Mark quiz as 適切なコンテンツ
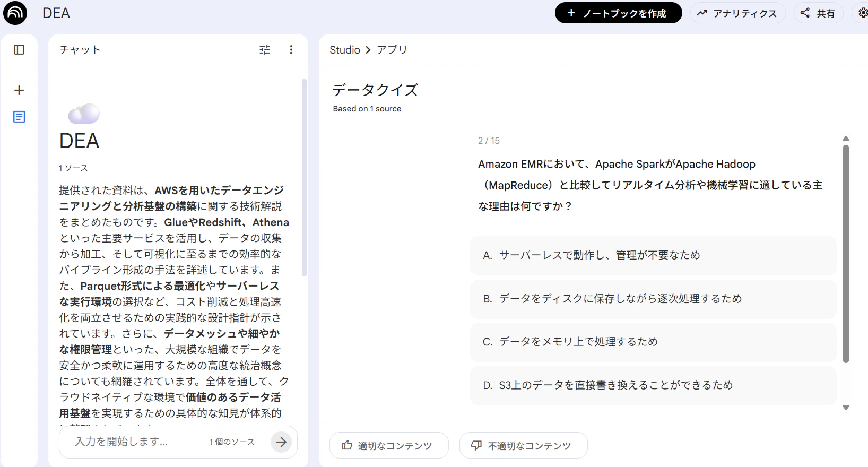Screen dimensions: 868x467 click(389, 445)
